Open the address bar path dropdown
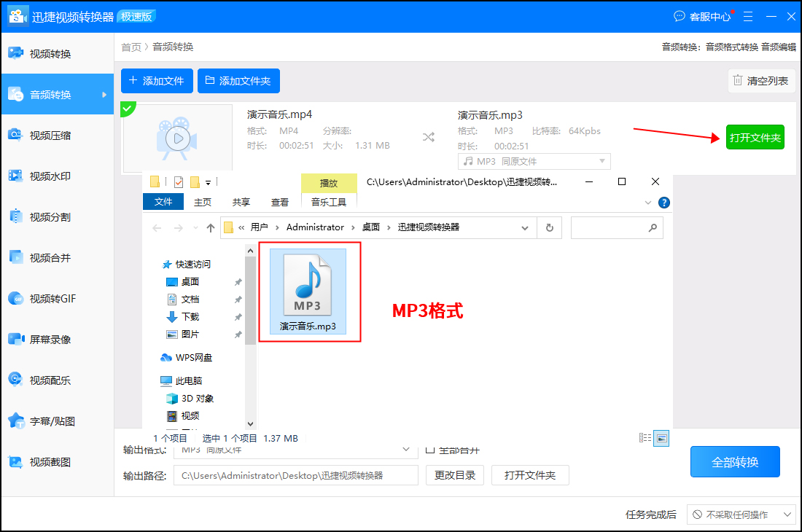Screen dimensions: 802x532 (525, 227)
